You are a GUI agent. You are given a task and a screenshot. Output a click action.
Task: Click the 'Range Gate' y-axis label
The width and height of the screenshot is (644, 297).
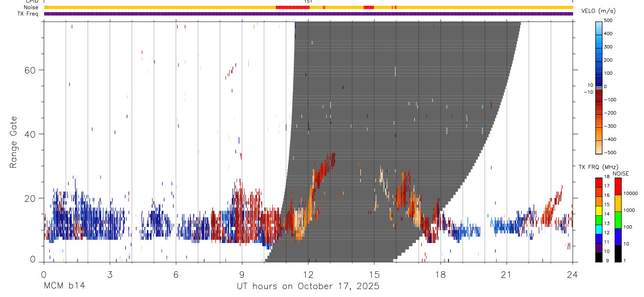point(14,142)
